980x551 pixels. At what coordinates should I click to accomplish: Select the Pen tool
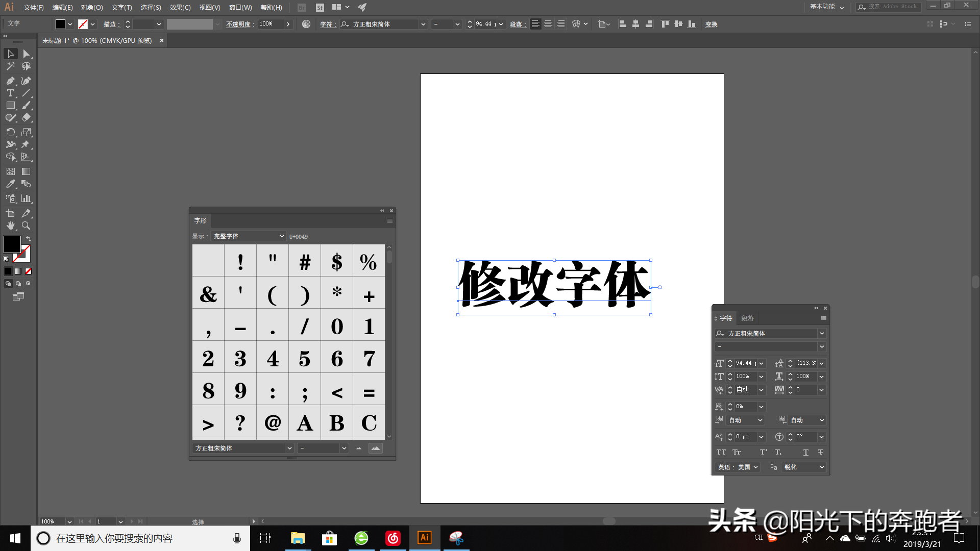[10, 81]
